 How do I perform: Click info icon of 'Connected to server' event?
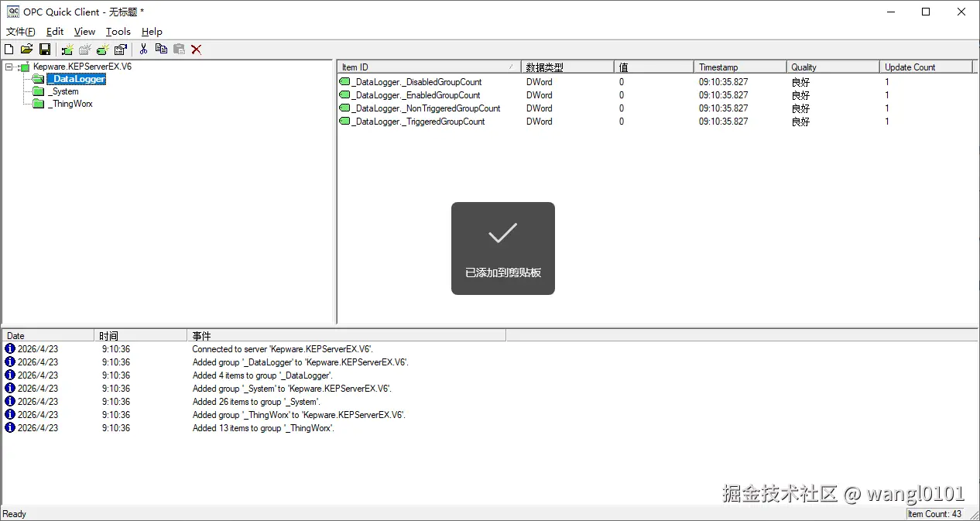tap(10, 349)
